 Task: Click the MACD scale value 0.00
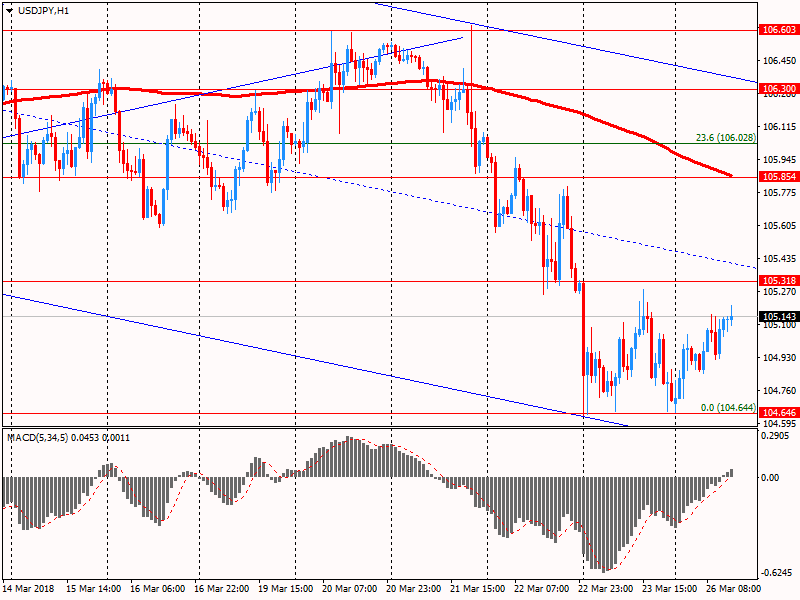point(770,478)
